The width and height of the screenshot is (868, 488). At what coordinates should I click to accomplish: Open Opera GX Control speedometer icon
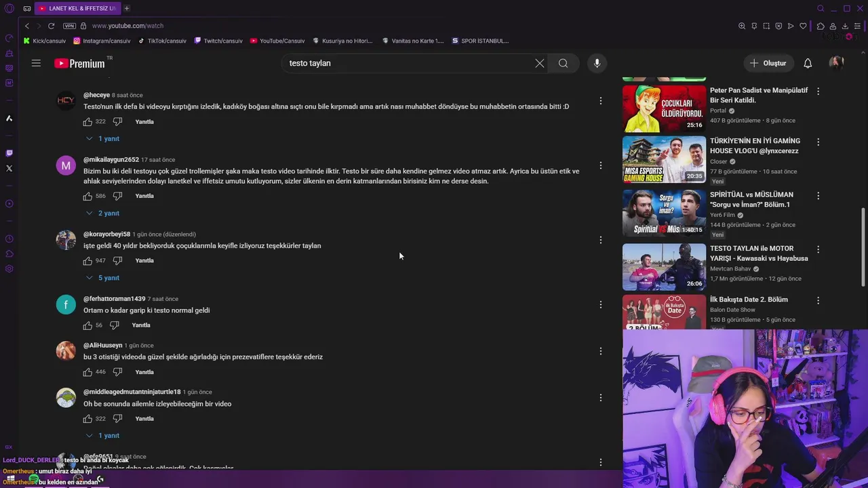point(9,38)
